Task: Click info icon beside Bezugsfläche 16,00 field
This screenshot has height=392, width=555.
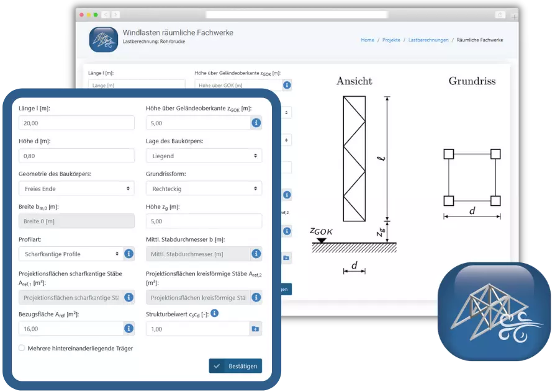Action: tap(129, 329)
